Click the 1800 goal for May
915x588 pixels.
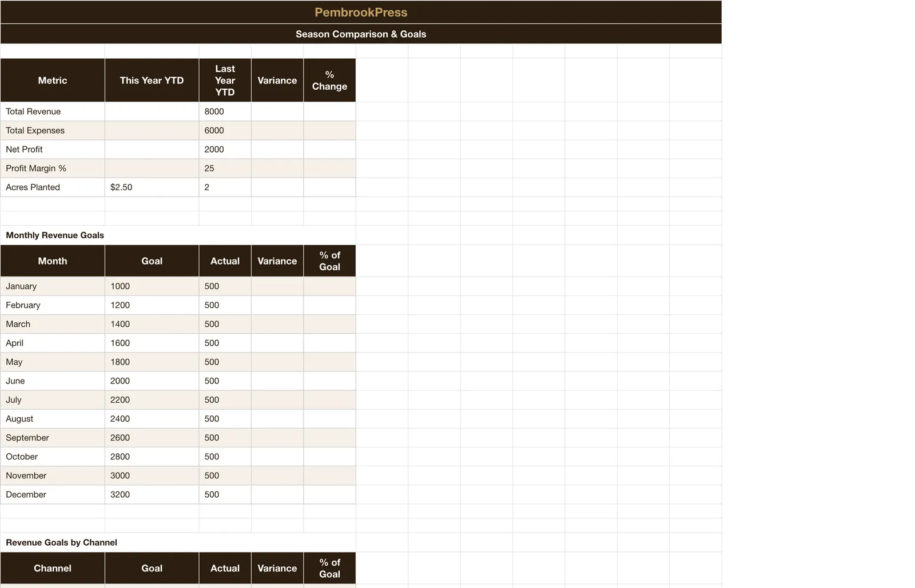point(152,362)
